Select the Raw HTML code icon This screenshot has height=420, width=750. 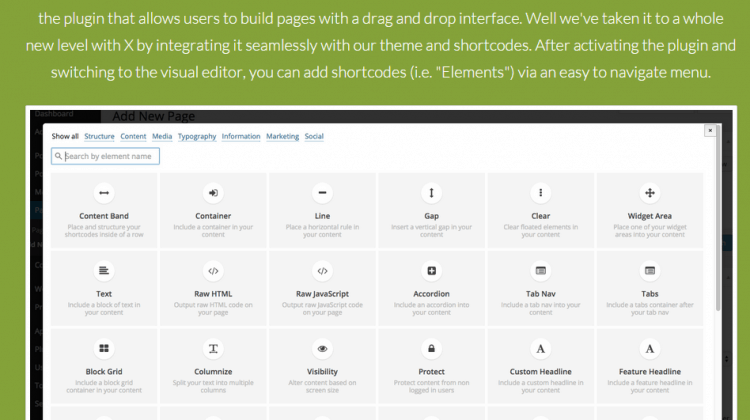213,271
